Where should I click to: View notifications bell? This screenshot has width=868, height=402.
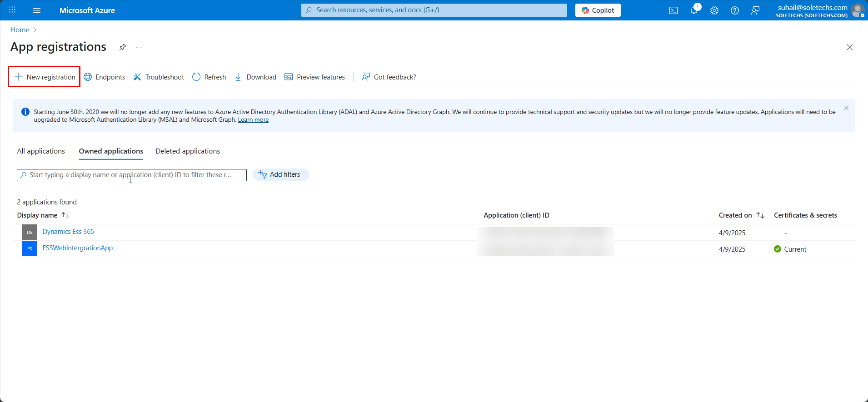click(694, 10)
